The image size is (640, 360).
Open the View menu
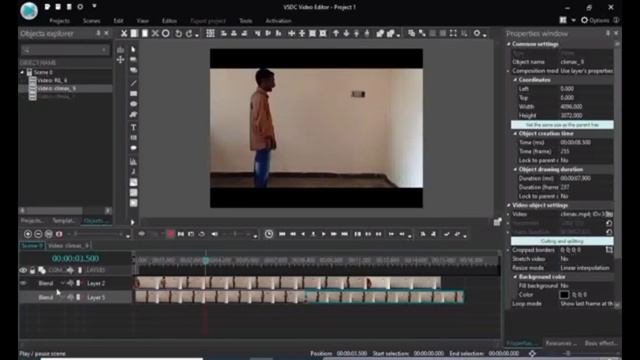pyautogui.click(x=142, y=21)
